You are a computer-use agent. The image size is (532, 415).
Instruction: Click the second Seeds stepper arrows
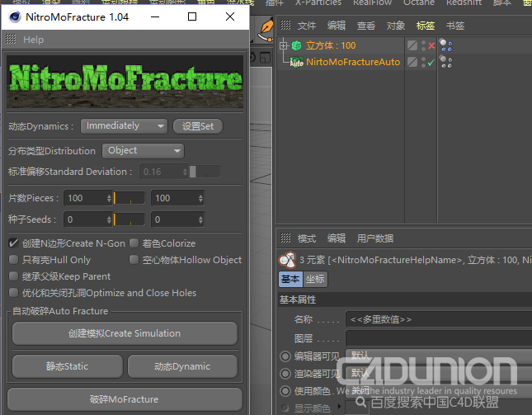tap(200, 219)
